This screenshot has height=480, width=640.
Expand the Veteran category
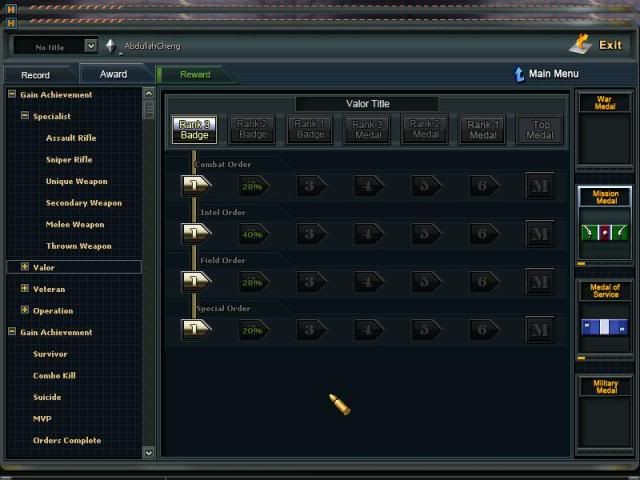[25, 289]
